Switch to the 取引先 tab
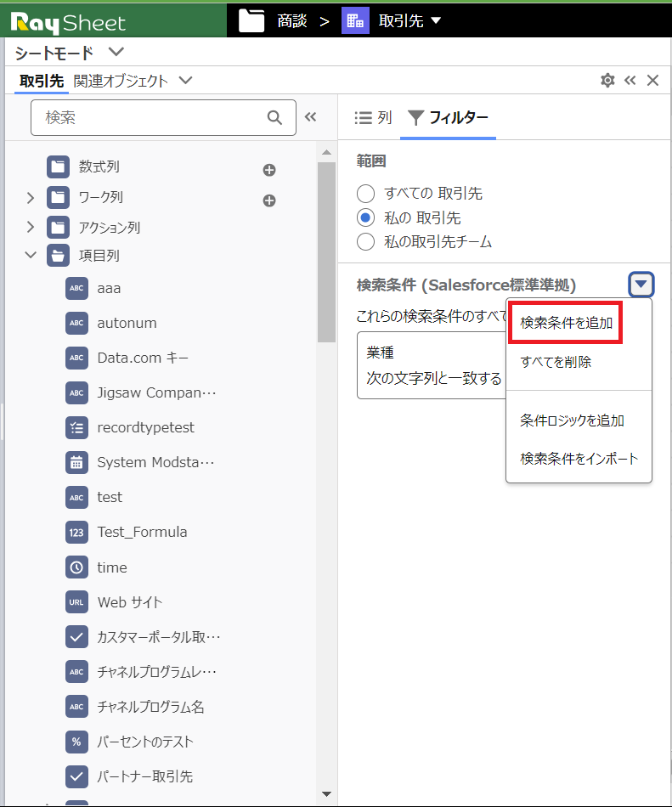The image size is (672, 807). point(42,81)
